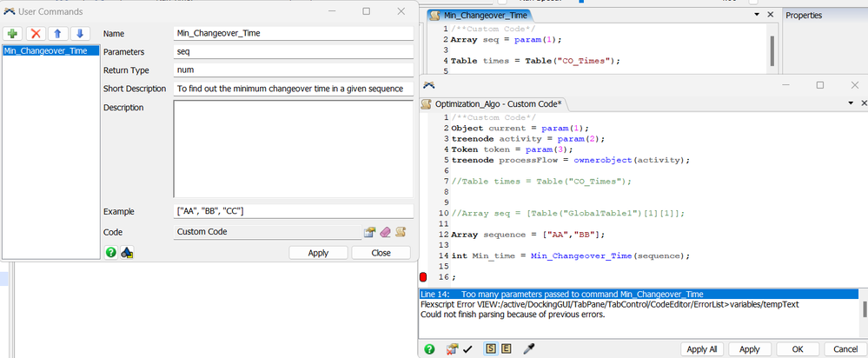Click code line 12 defining Array sequence
This screenshot has height=358, width=868.
point(528,235)
